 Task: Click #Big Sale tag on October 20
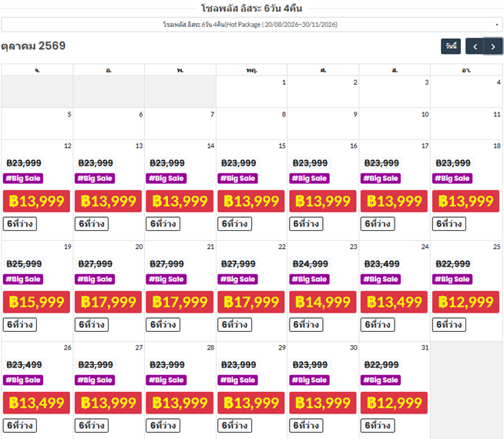[x=96, y=280]
